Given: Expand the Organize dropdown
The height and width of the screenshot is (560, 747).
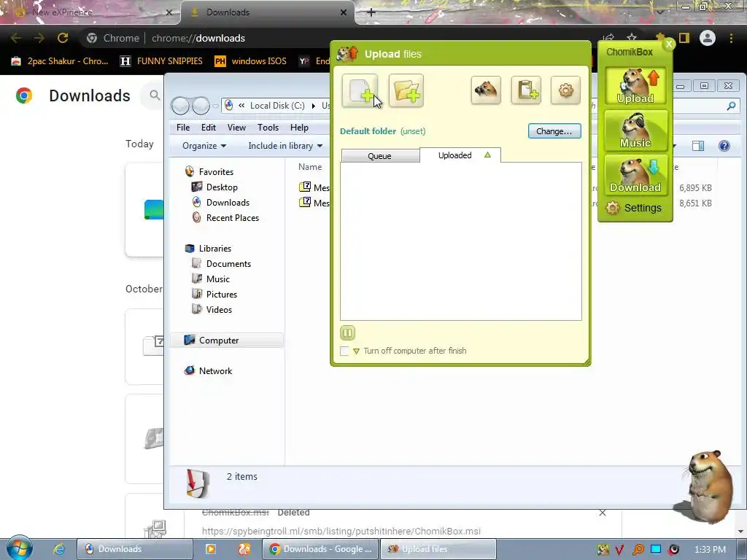Looking at the screenshot, I should (204, 146).
